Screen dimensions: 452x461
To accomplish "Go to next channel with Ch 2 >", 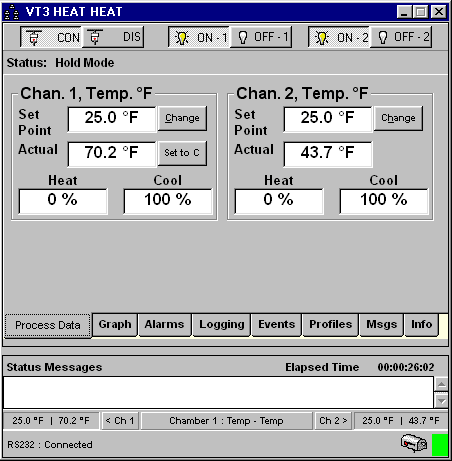I will 333,421.
